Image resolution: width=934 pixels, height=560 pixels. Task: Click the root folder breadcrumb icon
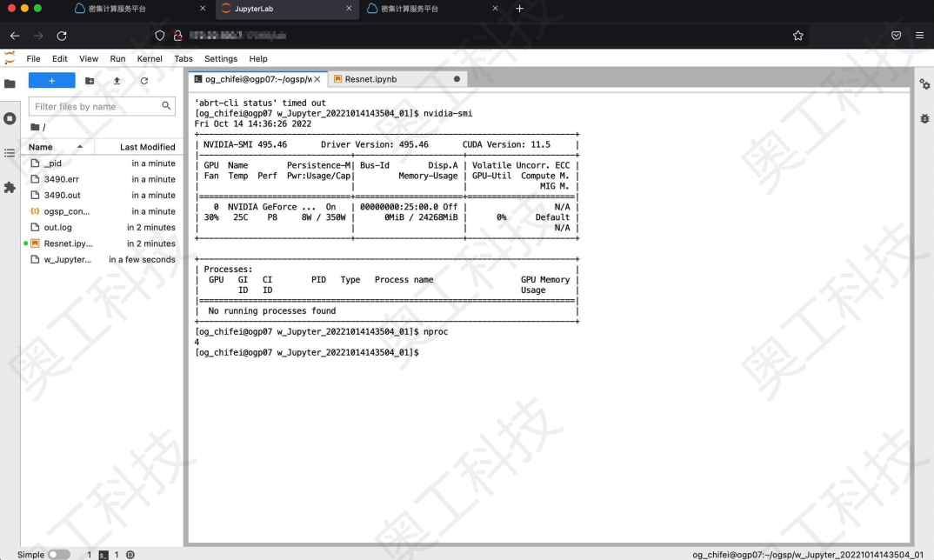click(35, 127)
